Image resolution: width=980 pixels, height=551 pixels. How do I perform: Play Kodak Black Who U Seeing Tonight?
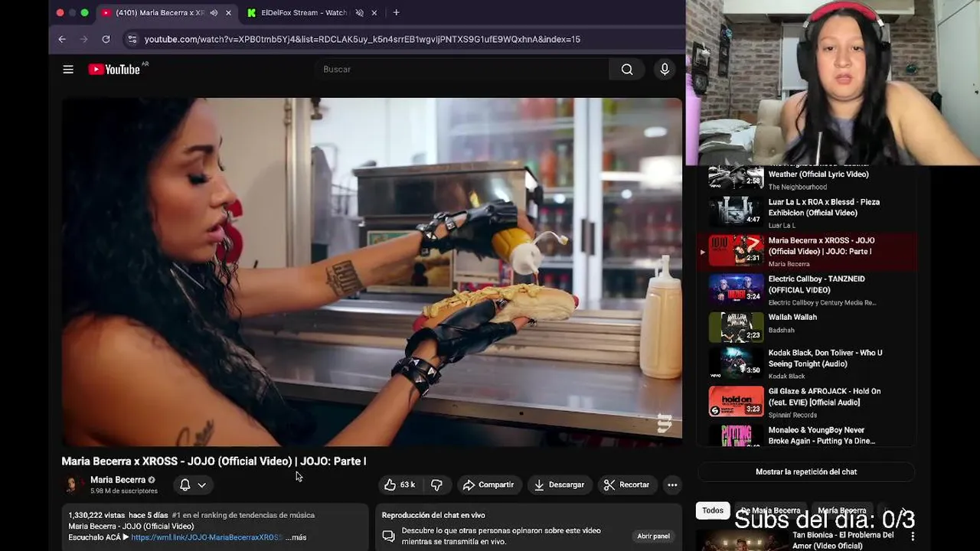(806, 364)
